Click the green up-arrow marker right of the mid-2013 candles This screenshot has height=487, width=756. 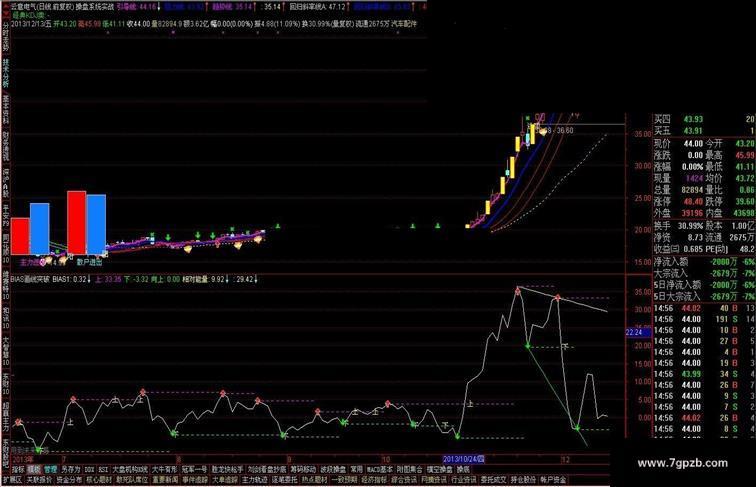point(278,226)
